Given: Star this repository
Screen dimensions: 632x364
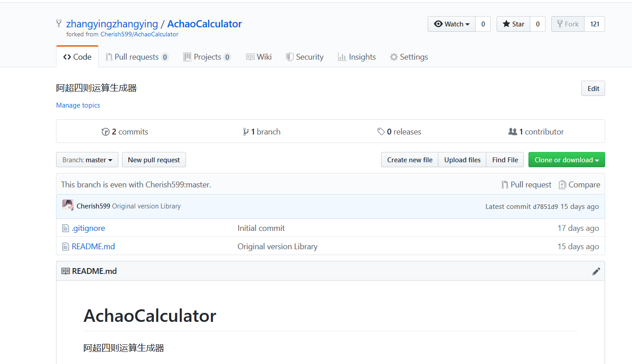Looking at the screenshot, I should [x=513, y=24].
